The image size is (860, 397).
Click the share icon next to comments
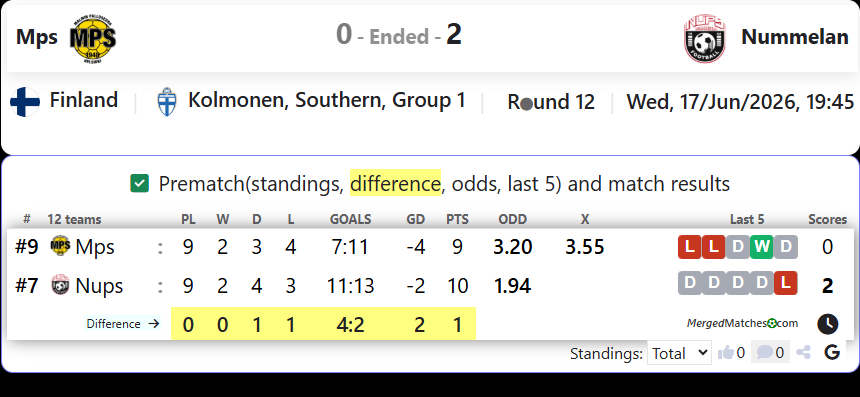[804, 353]
